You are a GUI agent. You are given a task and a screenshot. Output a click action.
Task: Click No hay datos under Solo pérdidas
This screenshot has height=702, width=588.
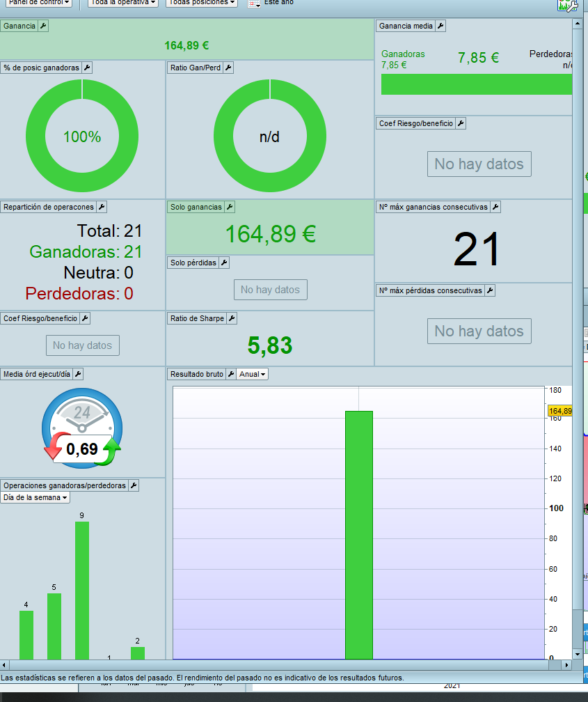pyautogui.click(x=270, y=290)
